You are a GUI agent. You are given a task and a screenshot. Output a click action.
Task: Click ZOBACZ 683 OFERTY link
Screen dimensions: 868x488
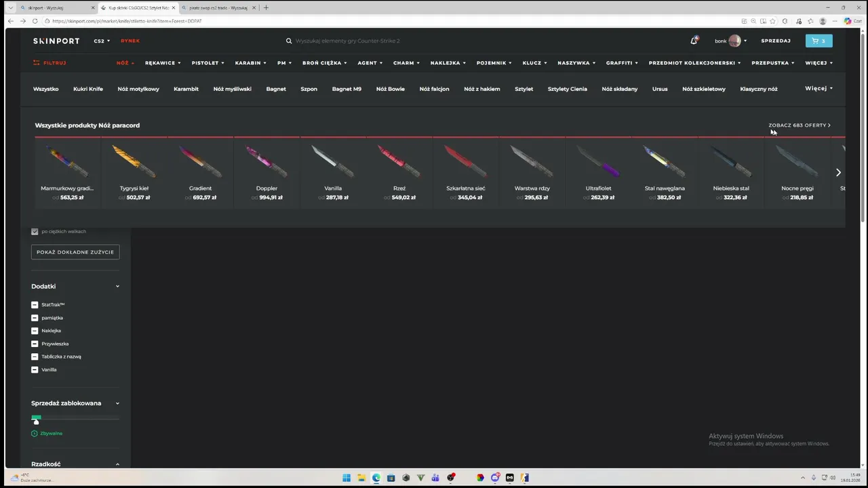[x=800, y=125]
